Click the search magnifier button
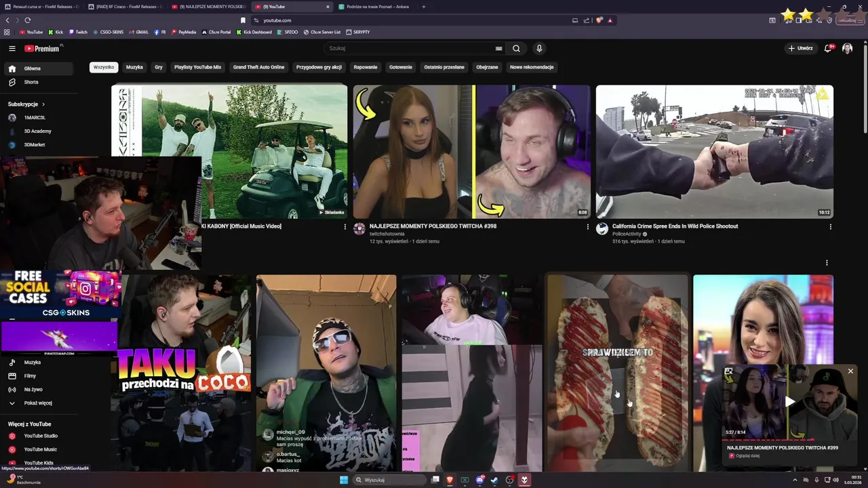This screenshot has height=488, width=868. point(516,48)
